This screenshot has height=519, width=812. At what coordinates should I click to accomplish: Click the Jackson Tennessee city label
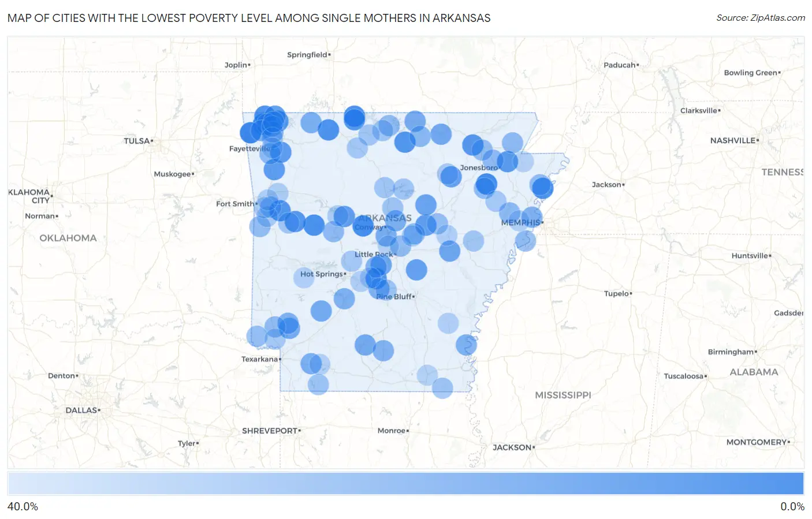606,185
